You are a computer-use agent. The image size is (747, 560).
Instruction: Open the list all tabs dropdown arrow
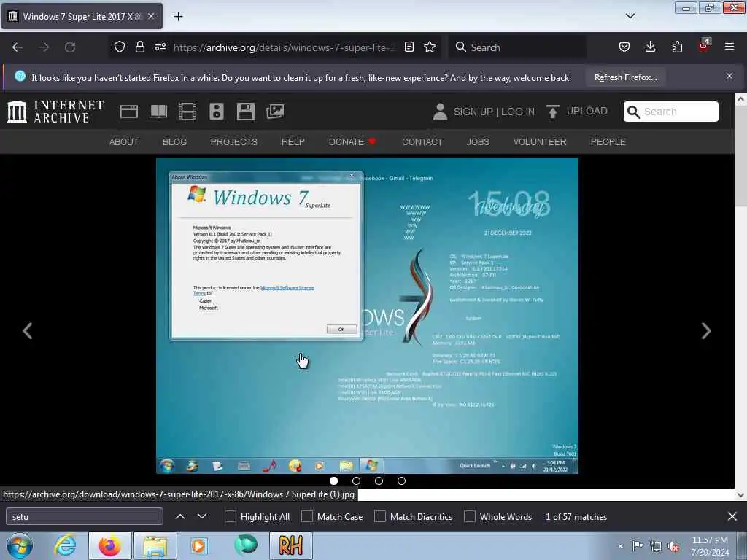[x=630, y=16]
